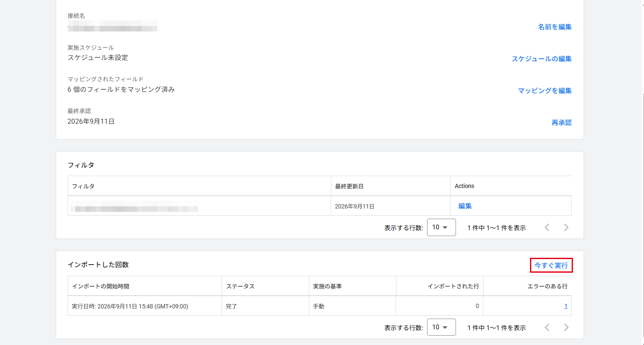Screen dimensions: 644x345
Task: Click the インポートした回数 heading
Action: coord(98,265)
